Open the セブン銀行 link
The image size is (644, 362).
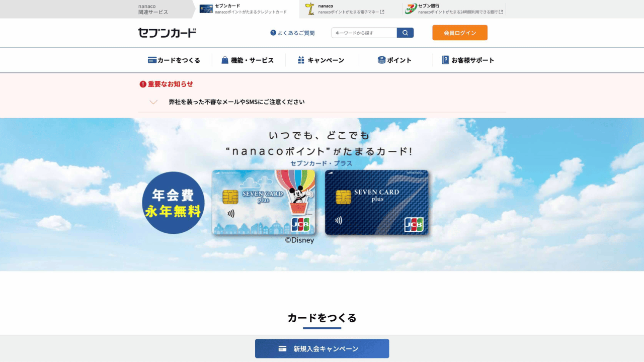click(x=454, y=9)
